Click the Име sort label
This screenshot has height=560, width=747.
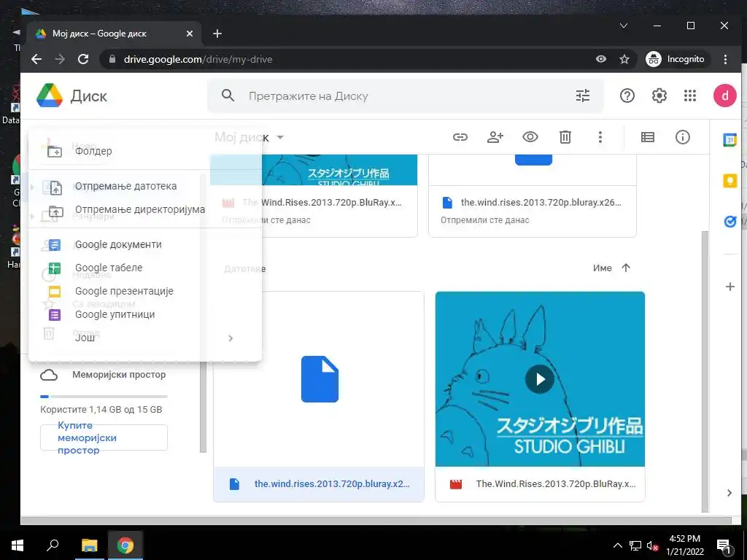click(602, 268)
